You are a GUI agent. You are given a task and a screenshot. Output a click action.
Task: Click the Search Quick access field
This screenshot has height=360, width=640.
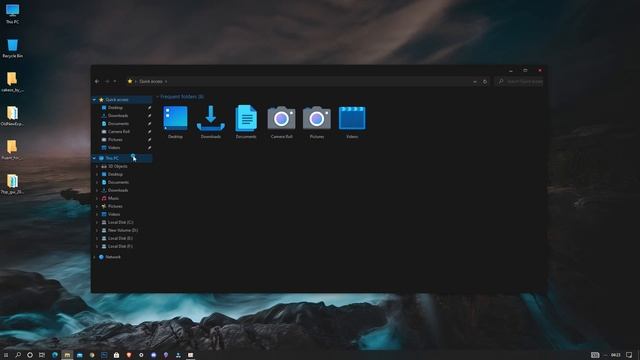click(520, 82)
